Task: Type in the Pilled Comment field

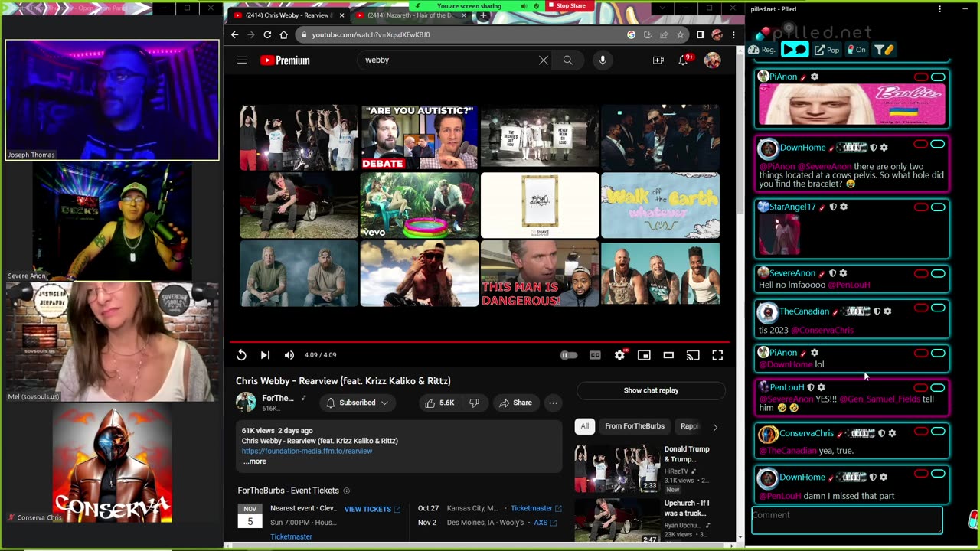Action: (847, 520)
